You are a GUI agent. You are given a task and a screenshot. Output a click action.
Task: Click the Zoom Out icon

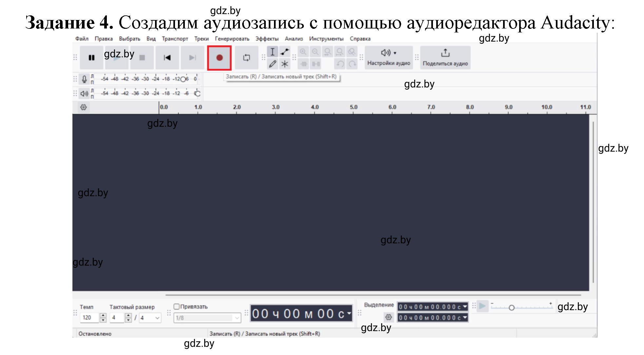[x=315, y=52]
